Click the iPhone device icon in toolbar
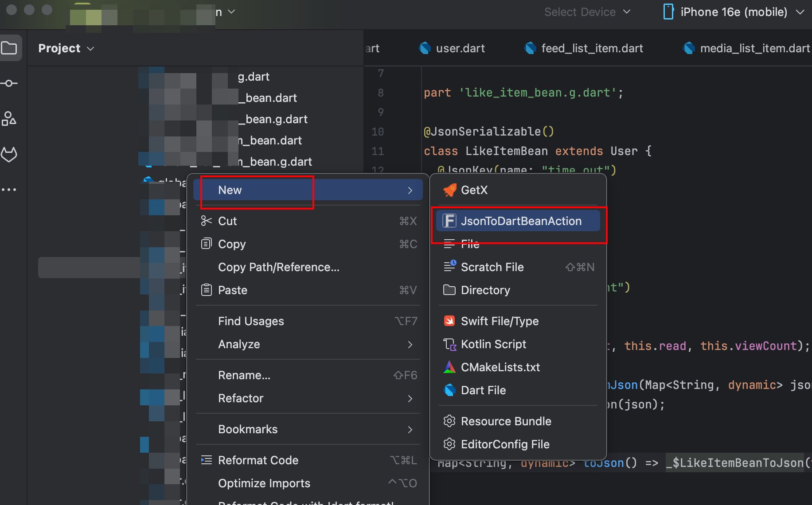812x505 pixels. click(668, 12)
